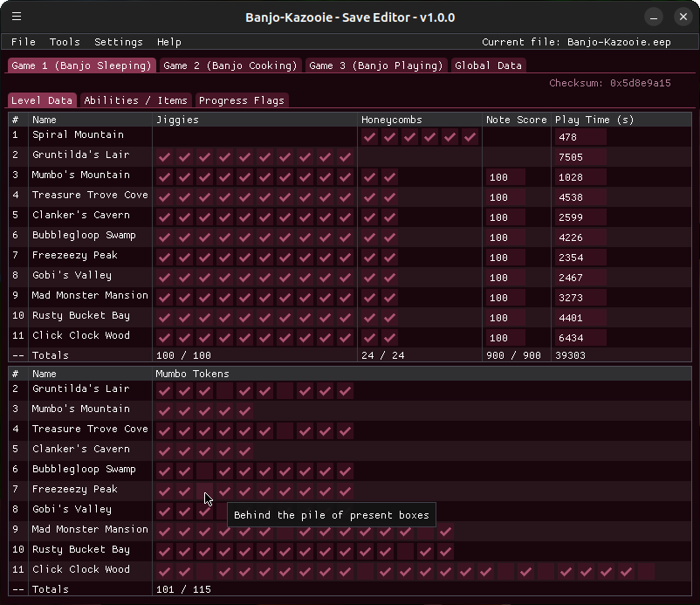This screenshot has width=700, height=605.
Task: Uncheck last Clanker's Cavern jiggy checkbox
Action: [x=346, y=217]
